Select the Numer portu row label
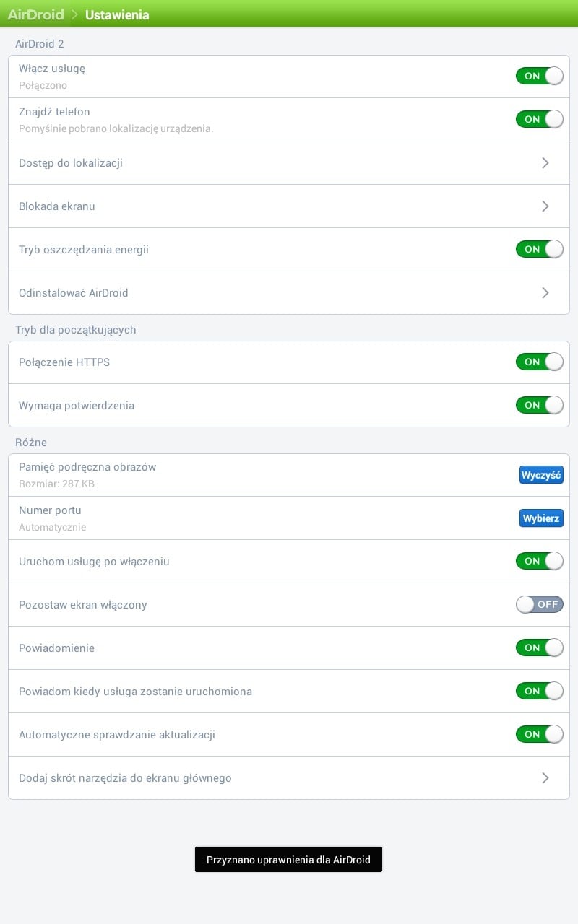578x924 pixels. (50, 510)
